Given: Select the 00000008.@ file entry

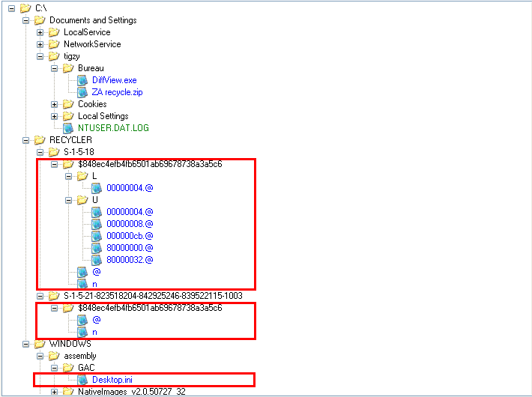Looking at the screenshot, I should [x=130, y=224].
